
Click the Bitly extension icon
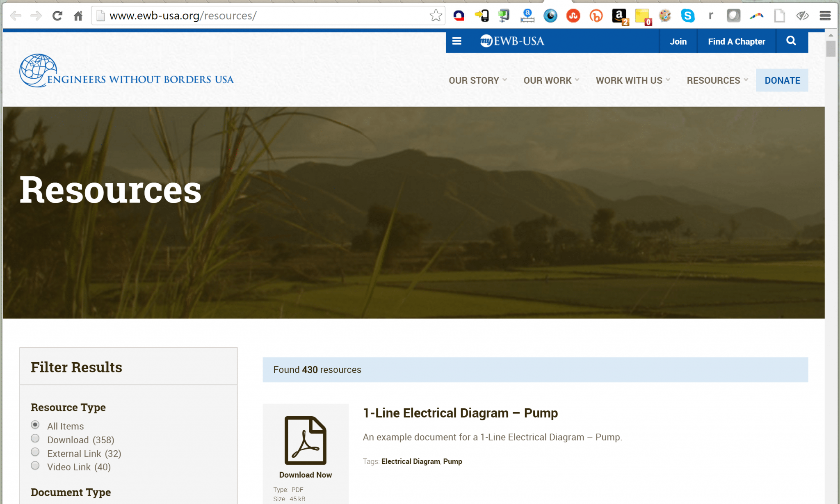coord(596,16)
